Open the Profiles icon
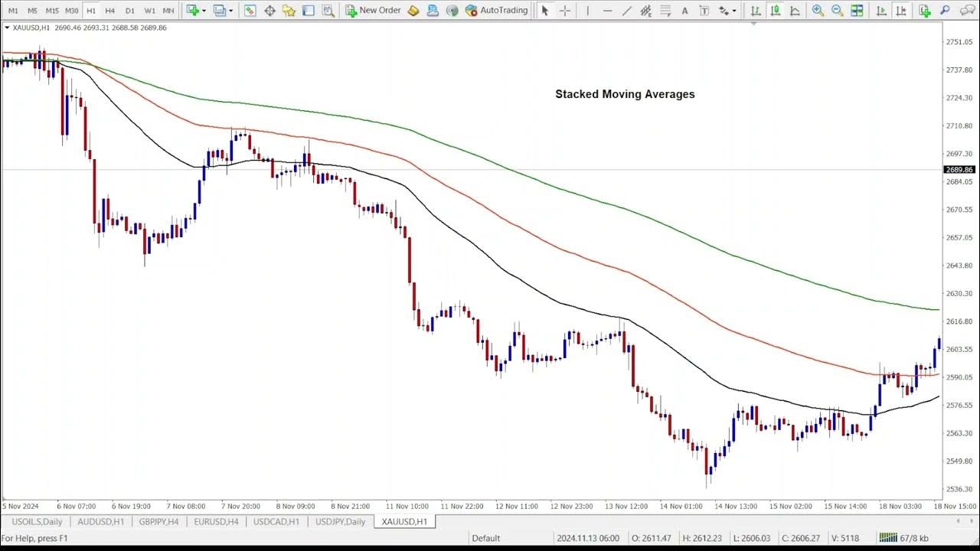980x551 pixels. (219, 10)
